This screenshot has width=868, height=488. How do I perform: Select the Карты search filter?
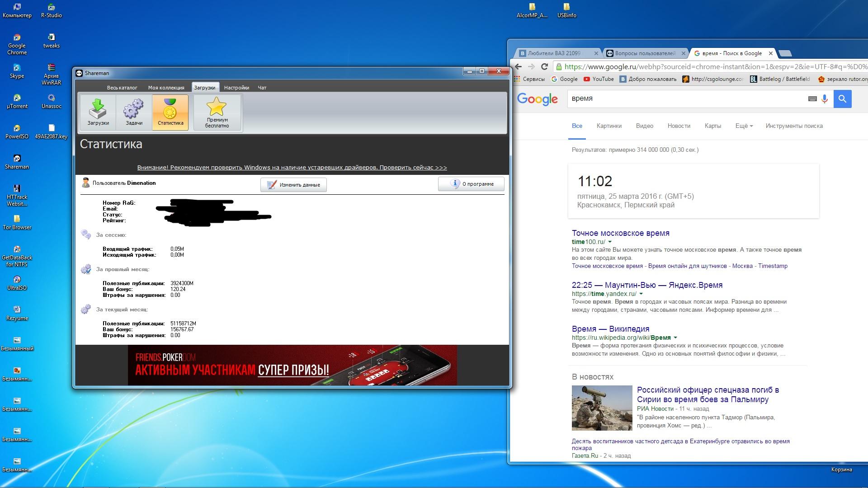713,126
